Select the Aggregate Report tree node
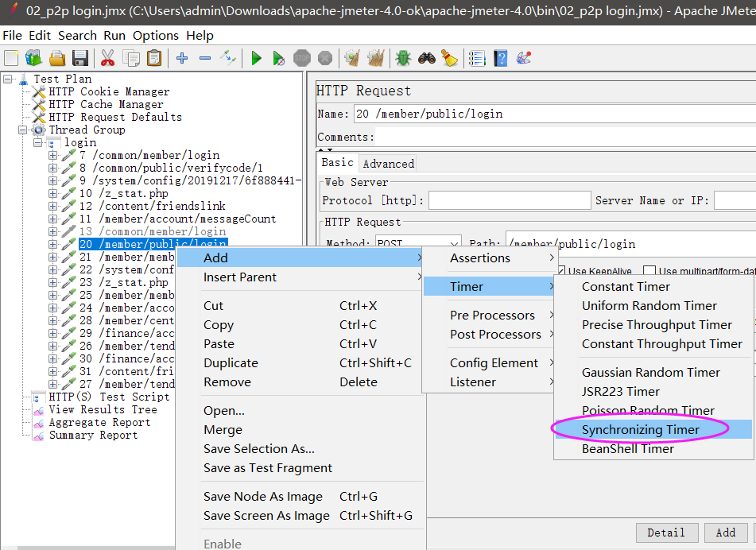756x550 pixels. tap(100, 422)
